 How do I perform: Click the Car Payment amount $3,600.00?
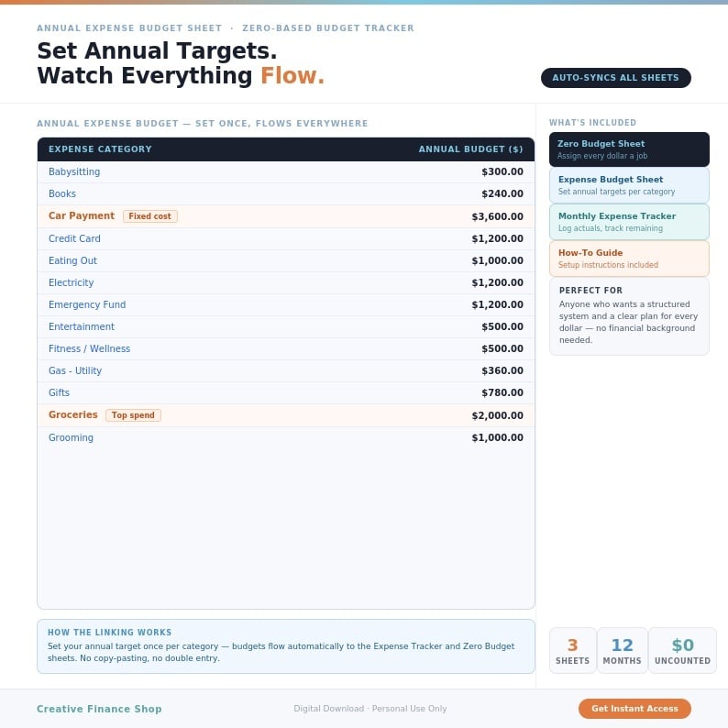pyautogui.click(x=497, y=216)
